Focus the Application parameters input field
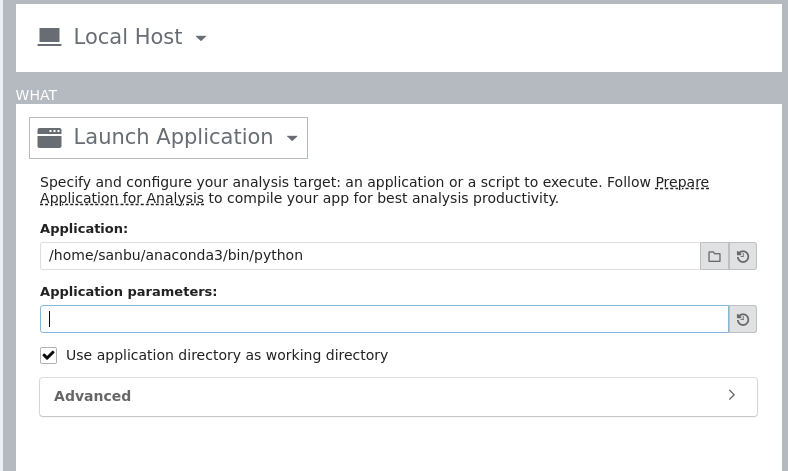The height and width of the screenshot is (471, 788). [x=384, y=319]
